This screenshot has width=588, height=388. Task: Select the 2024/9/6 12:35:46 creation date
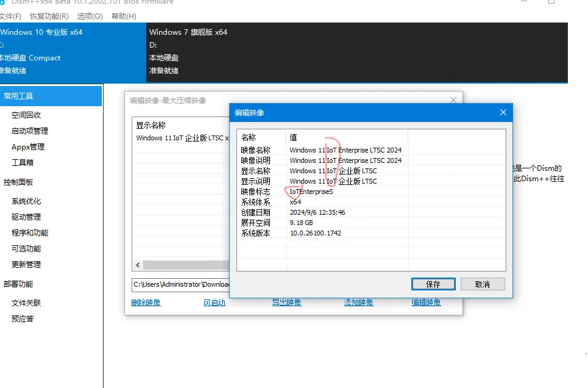pyautogui.click(x=317, y=212)
